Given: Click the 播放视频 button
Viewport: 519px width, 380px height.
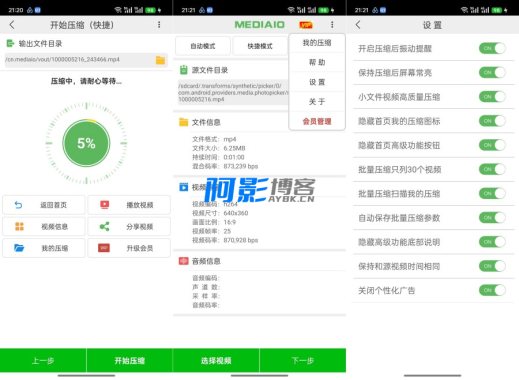Looking at the screenshot, I should 129,205.
